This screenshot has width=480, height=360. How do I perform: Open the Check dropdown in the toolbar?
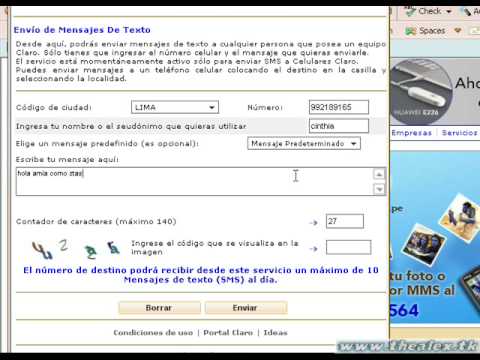(449, 12)
